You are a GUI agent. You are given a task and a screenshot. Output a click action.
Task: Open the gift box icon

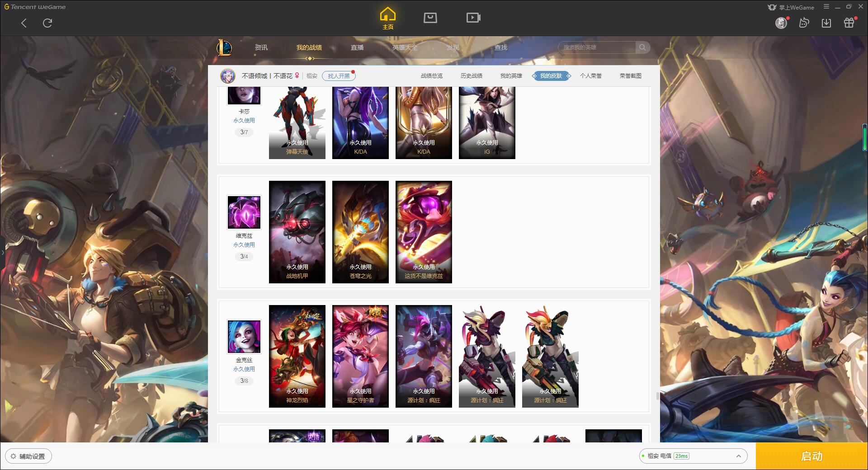tap(849, 23)
